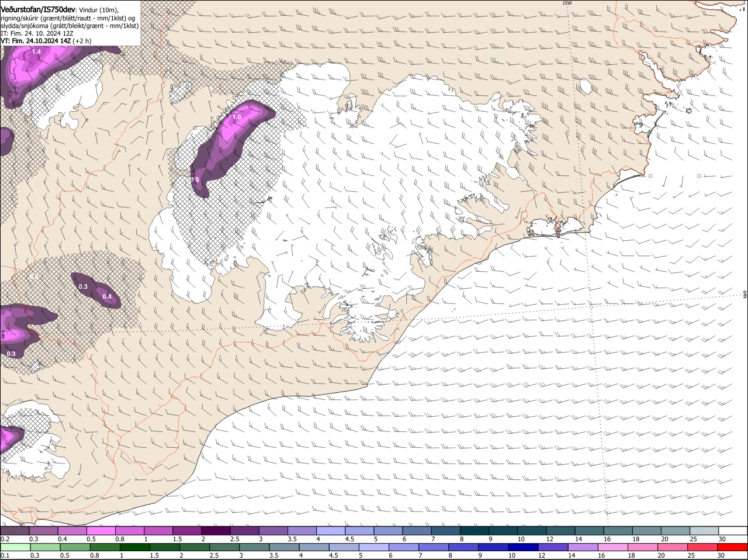Select lower legend red swatch after 30

coord(733,548)
